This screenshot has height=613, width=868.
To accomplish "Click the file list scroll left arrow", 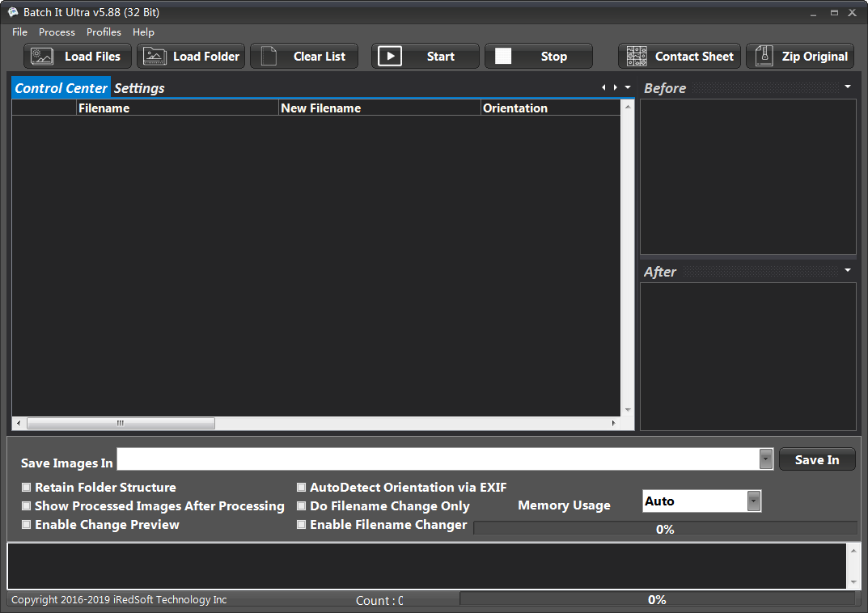I will tap(19, 423).
